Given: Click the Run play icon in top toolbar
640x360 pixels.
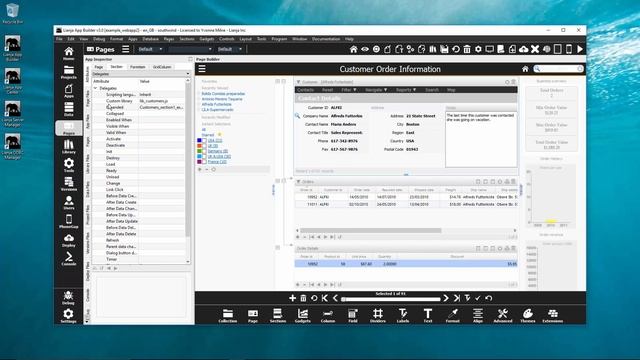Looking at the screenshot, I should (x=580, y=49).
